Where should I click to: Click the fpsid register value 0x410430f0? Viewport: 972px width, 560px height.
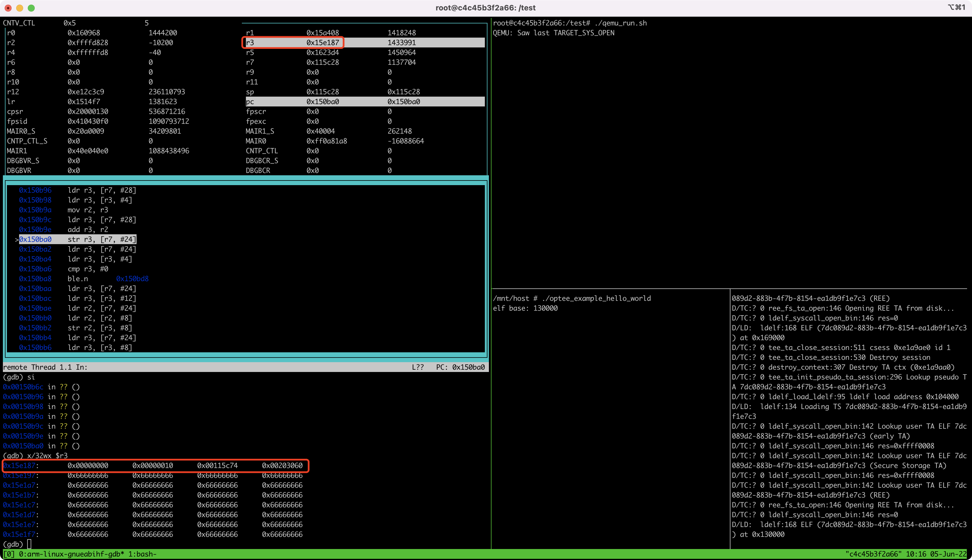click(88, 121)
